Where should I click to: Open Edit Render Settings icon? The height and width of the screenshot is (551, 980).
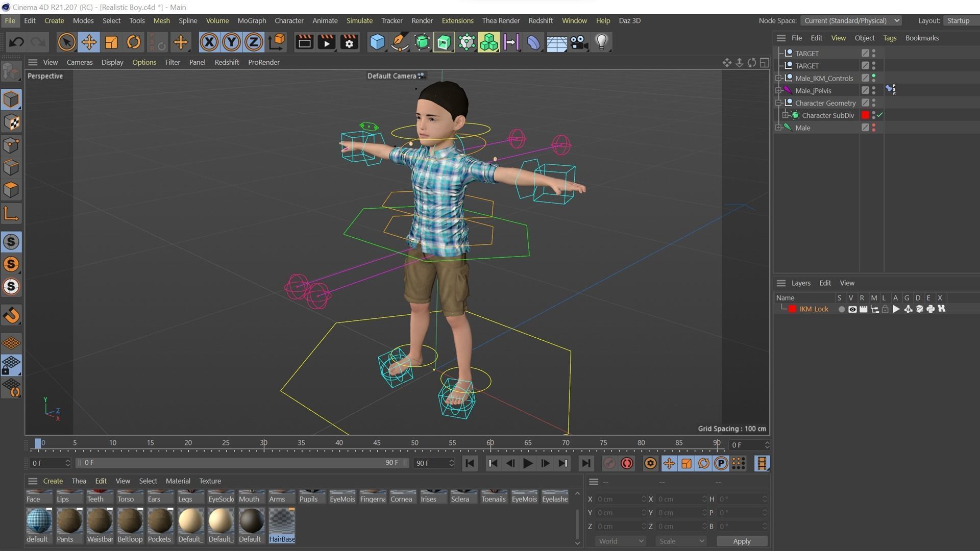[349, 42]
